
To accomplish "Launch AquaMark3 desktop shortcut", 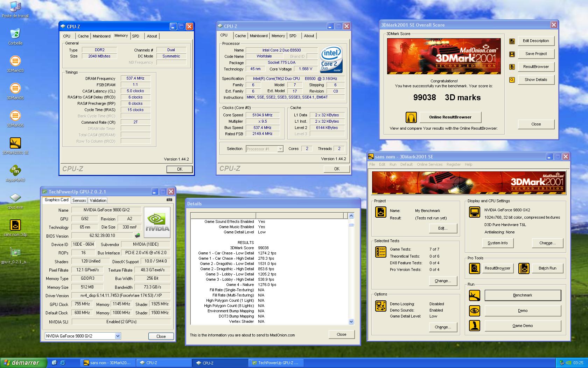I will (x=15, y=173).
